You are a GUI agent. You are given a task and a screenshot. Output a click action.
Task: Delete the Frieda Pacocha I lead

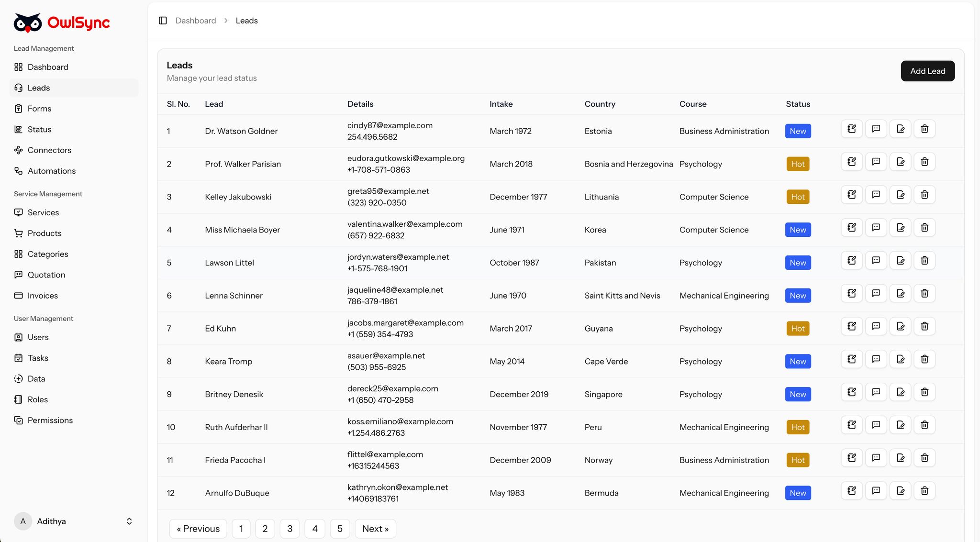[x=924, y=458]
